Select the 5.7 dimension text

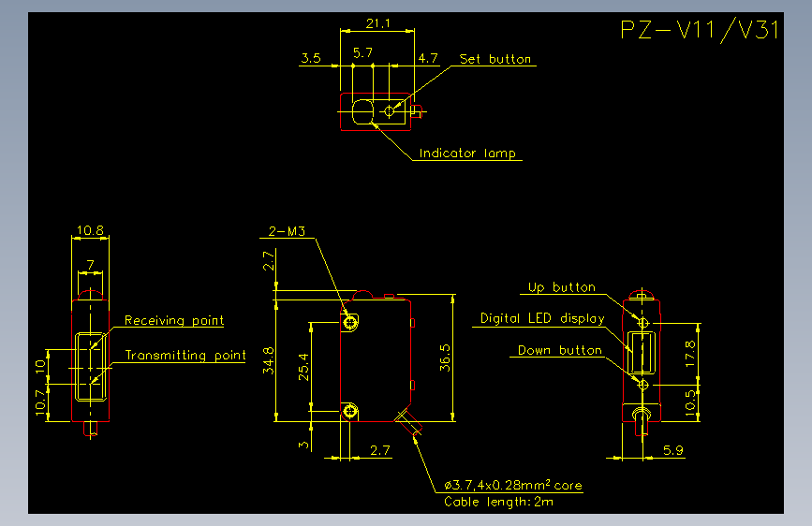[362, 52]
